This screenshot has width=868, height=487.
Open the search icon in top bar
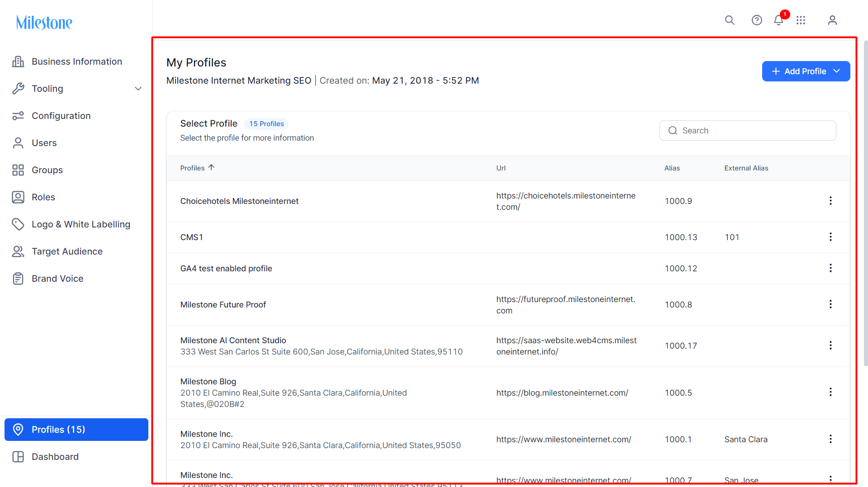730,20
